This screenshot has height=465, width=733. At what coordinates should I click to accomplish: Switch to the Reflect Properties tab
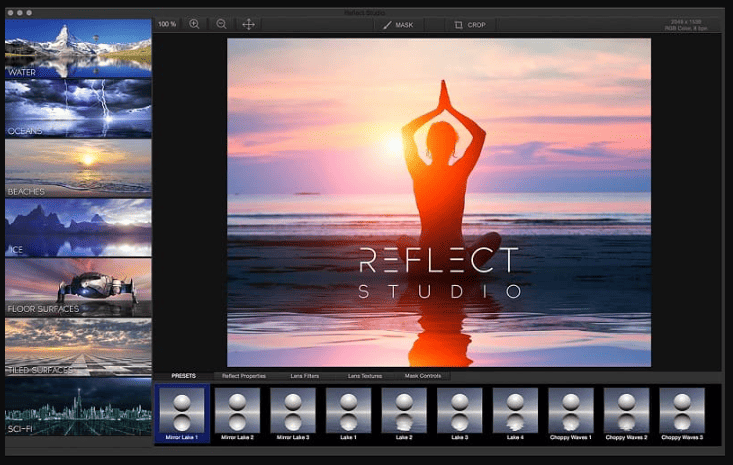point(244,376)
